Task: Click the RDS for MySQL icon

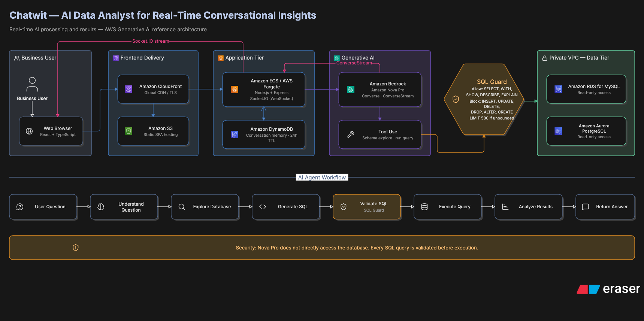Action: pyautogui.click(x=558, y=89)
